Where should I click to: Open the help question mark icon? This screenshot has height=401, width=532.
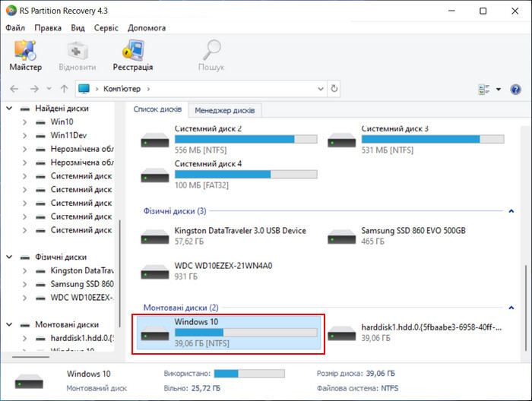click(x=515, y=90)
